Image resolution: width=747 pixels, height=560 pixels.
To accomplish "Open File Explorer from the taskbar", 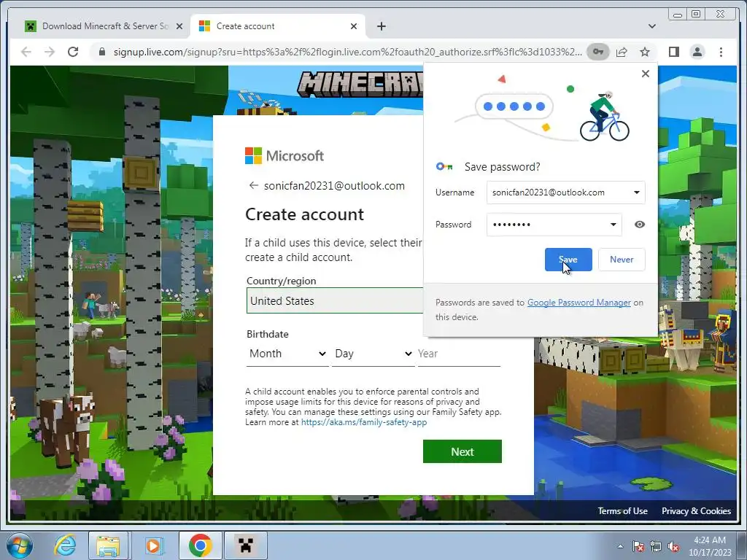I will pos(108,545).
